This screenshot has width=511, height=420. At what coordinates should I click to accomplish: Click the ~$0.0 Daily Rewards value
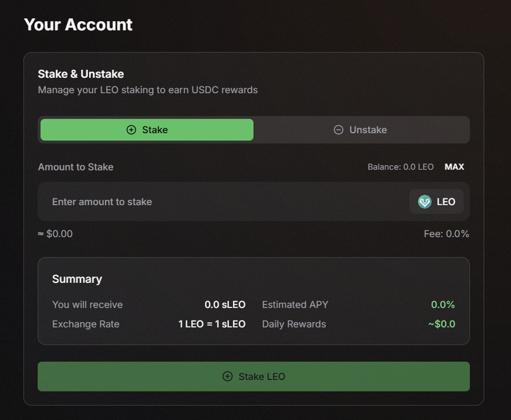tap(442, 324)
